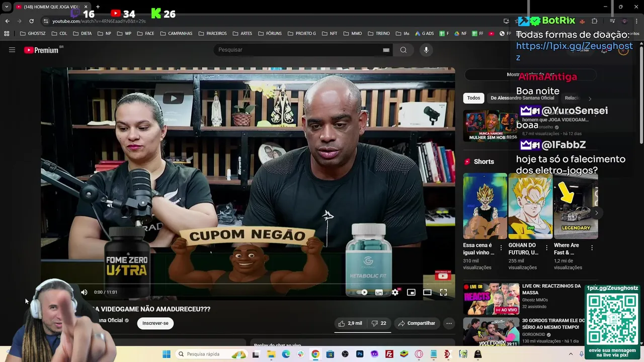This screenshot has height=362, width=644.
Task: Open File Explorer from taskbar
Action: pos(271,354)
